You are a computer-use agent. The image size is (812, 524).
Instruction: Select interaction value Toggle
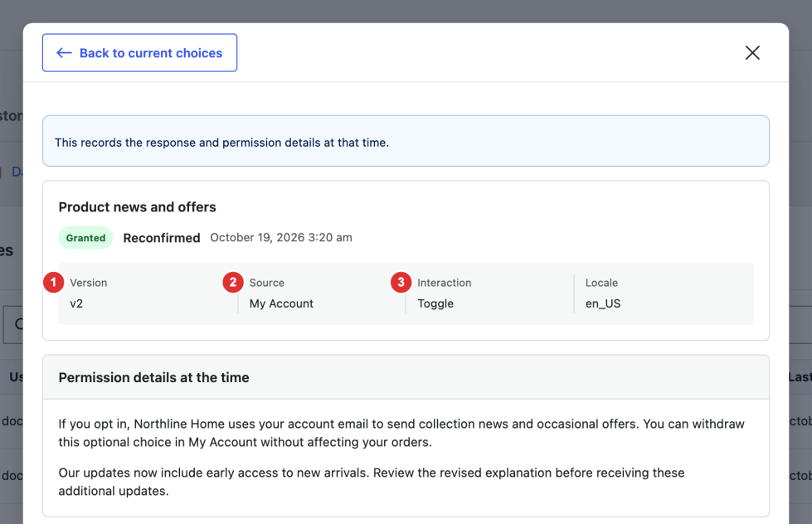(435, 303)
